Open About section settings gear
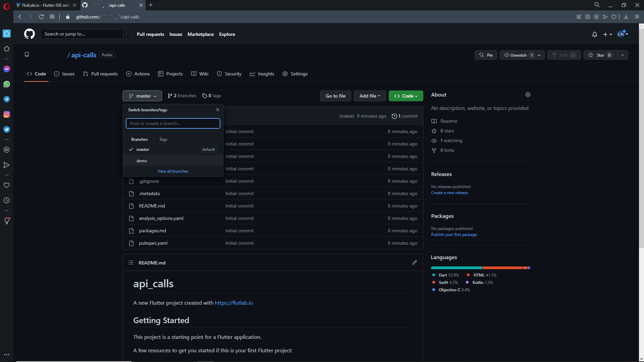Screen dimensions: 644x362 pos(528,95)
